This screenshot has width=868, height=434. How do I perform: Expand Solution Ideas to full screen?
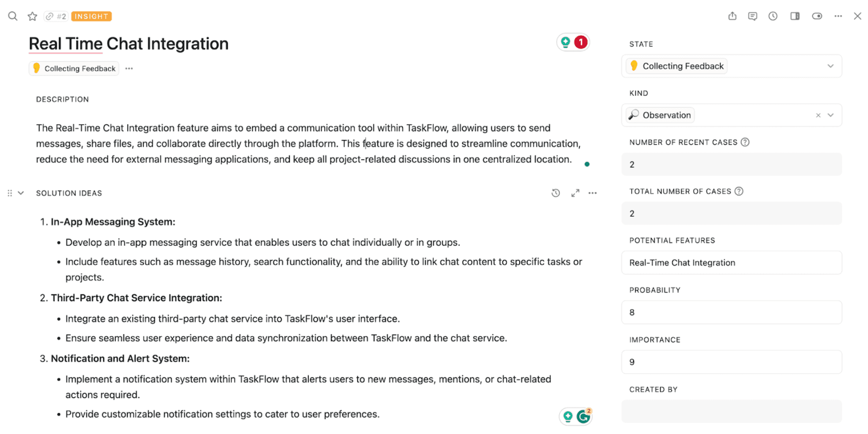pos(575,193)
